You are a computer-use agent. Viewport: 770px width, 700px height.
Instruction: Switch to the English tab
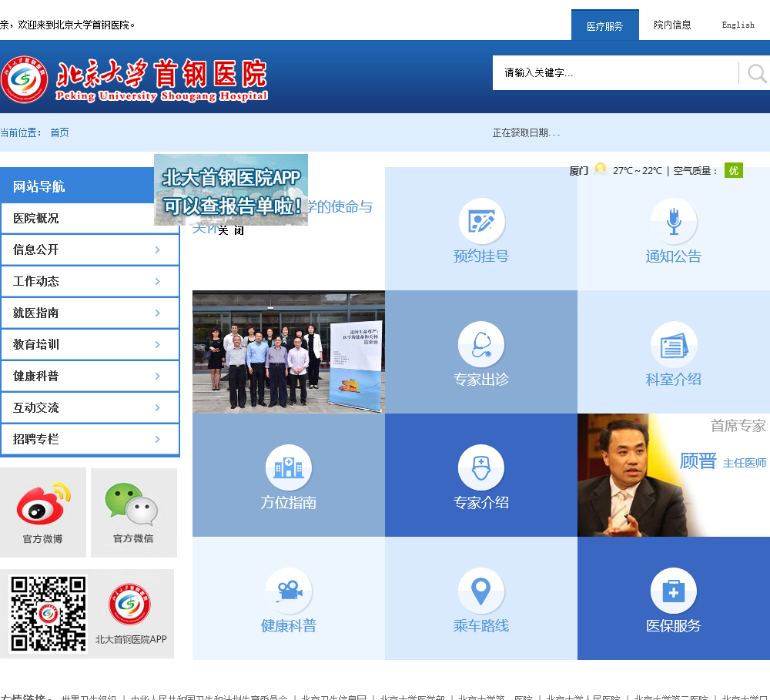[738, 25]
